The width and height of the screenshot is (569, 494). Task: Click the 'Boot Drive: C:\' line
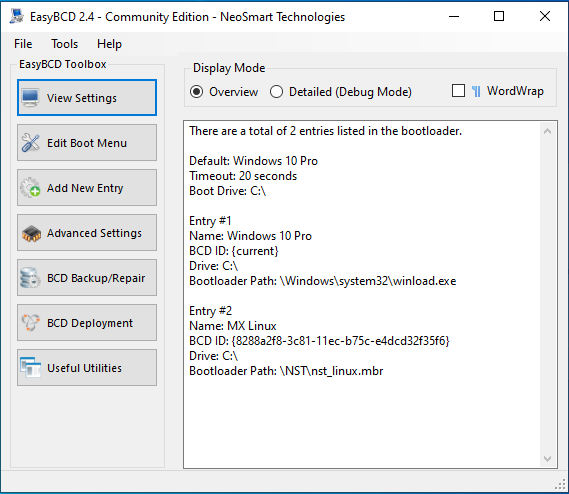click(x=228, y=191)
